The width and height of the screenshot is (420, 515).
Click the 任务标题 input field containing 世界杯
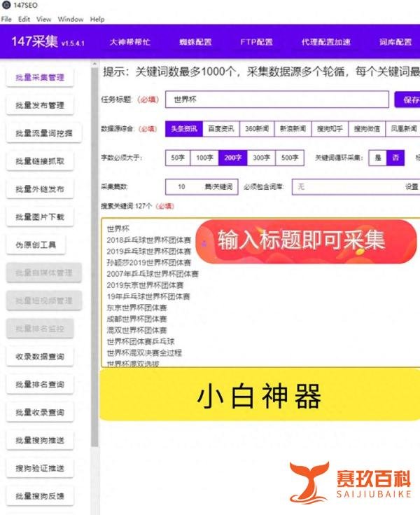[277, 99]
